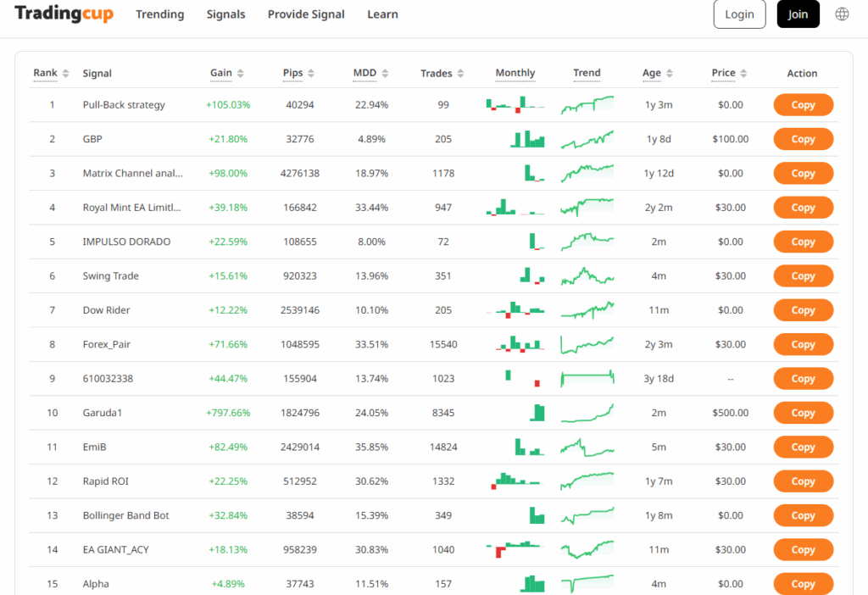The height and width of the screenshot is (595, 868).
Task: Copy the Garuda1 signal
Action: click(803, 413)
